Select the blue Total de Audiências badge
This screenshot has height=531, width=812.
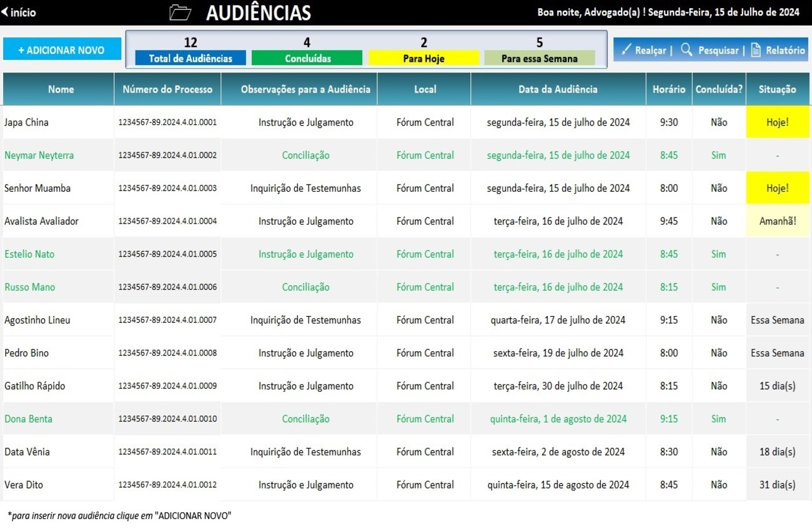(191, 59)
